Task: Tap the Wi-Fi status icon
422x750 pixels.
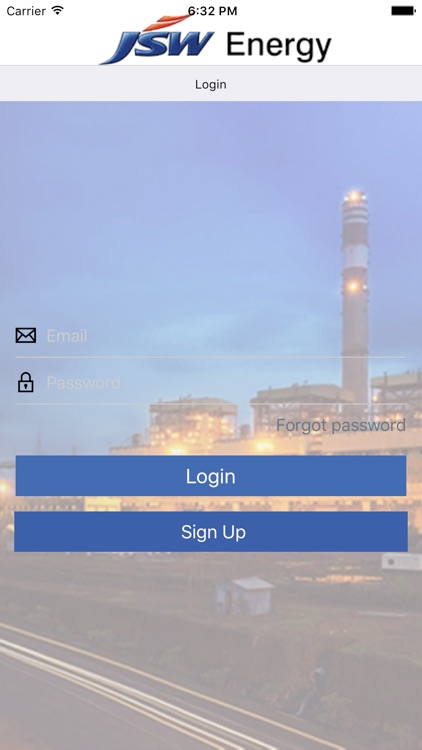Action: 58,11
